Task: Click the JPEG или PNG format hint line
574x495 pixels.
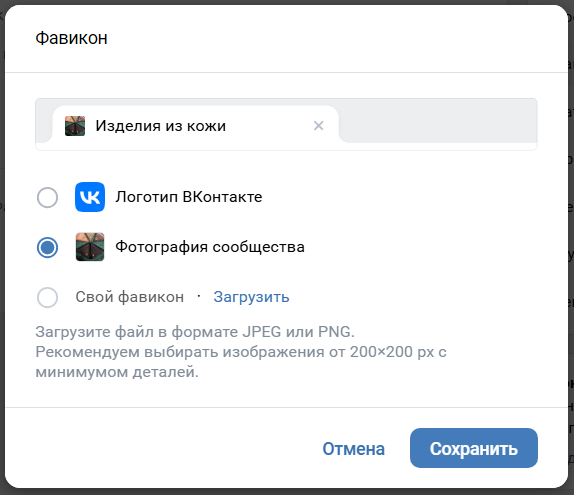Action: point(195,332)
